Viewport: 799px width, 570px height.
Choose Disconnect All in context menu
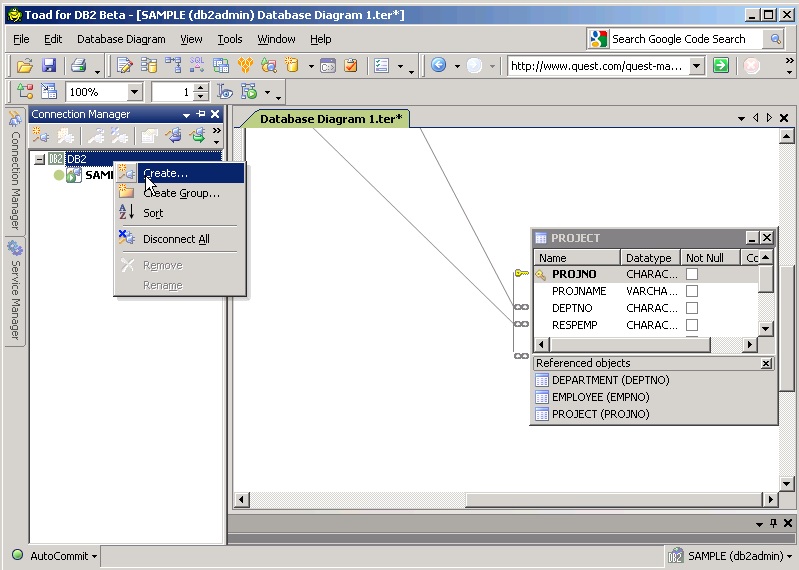point(180,239)
